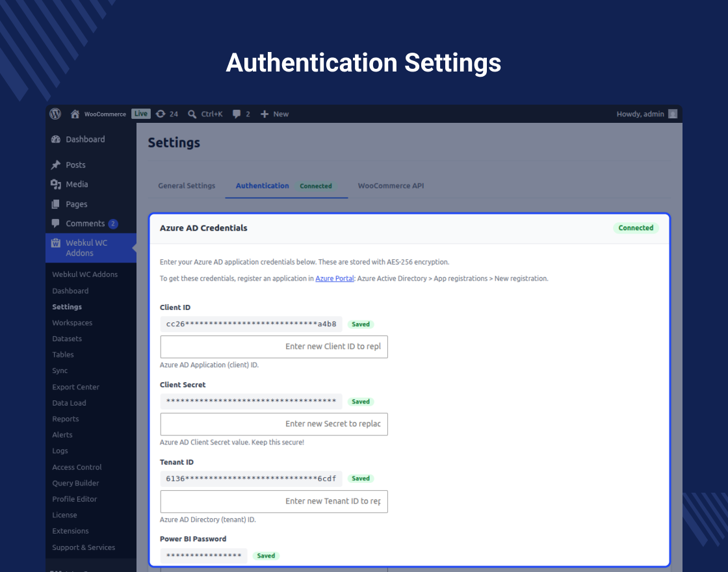Viewport: 728px width, 572px height.
Task: Open Media library icon
Action: (x=56, y=185)
